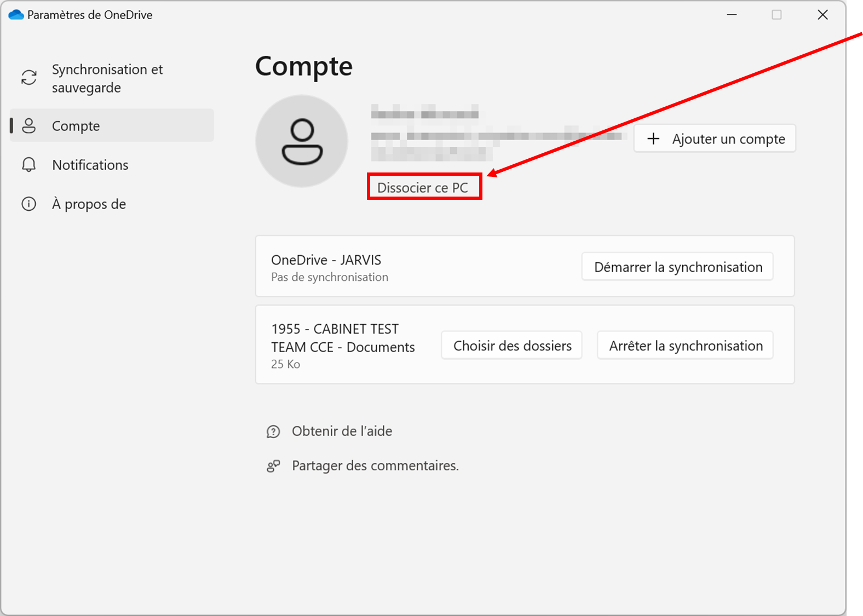This screenshot has height=616, width=863.
Task: Click the person icon beside Compte
Action: (29, 125)
